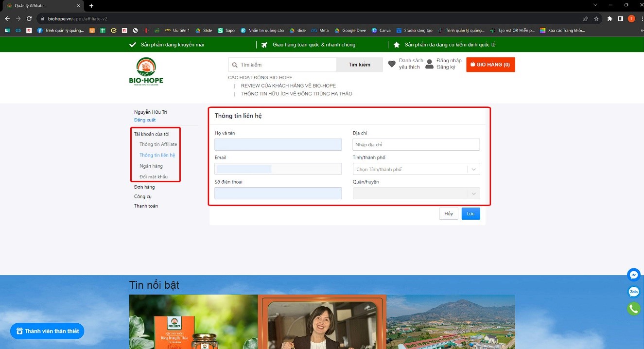This screenshot has height=349, width=644.
Task: Open the Zalo chat icon
Action: [x=633, y=292]
